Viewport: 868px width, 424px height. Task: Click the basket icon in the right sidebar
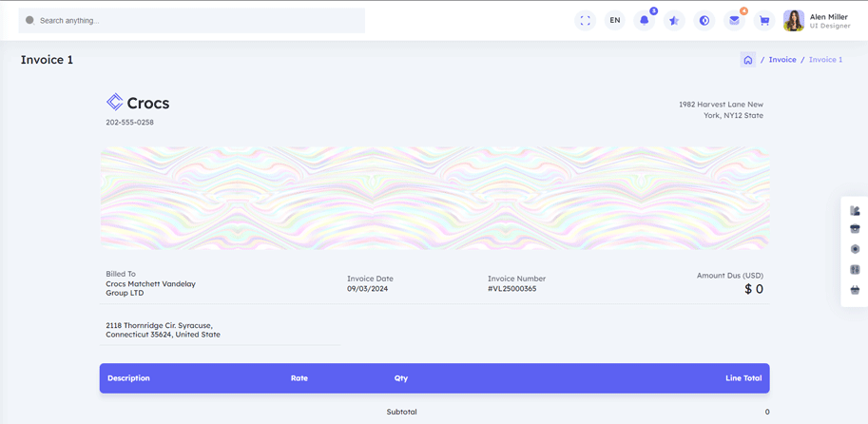(855, 290)
